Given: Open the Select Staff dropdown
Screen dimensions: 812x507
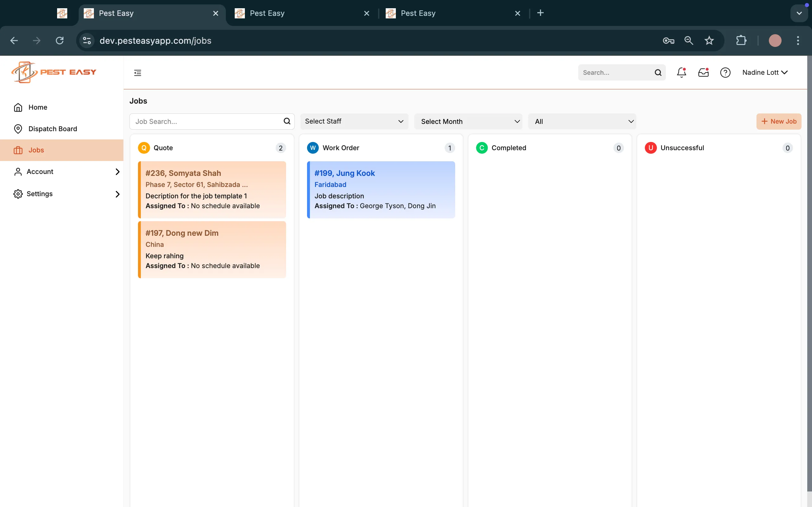Looking at the screenshot, I should [x=354, y=121].
